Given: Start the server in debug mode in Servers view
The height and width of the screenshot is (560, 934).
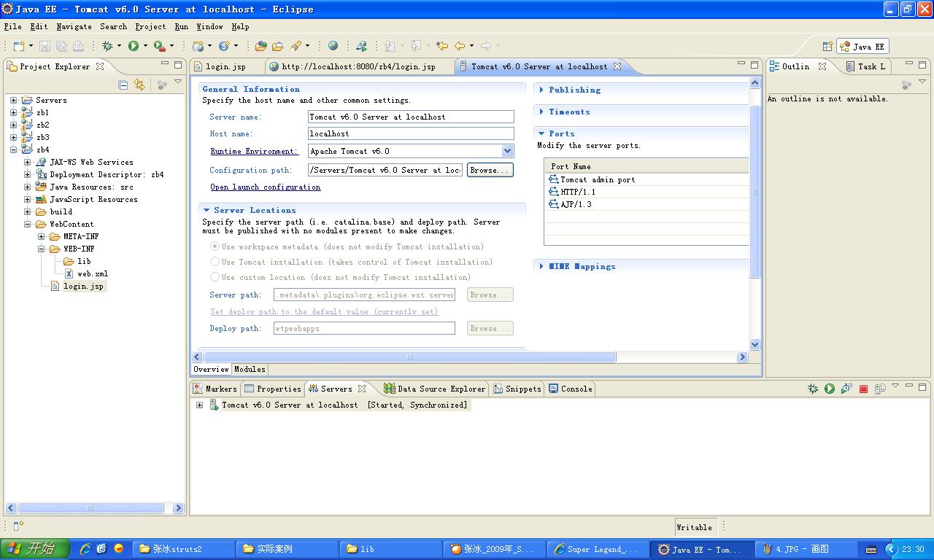Looking at the screenshot, I should click(813, 389).
